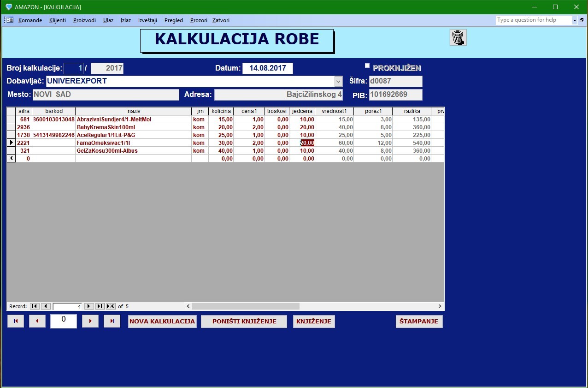The height and width of the screenshot is (388, 588).
Task: Click the NOVA KALKULACIJA button
Action: point(162,322)
